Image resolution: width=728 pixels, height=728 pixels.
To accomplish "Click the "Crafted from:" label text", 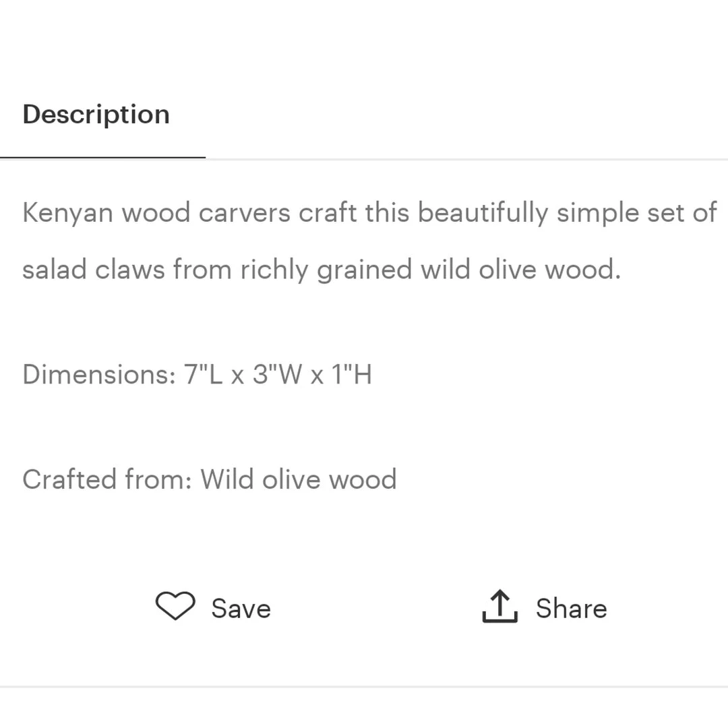I will point(107,479).
